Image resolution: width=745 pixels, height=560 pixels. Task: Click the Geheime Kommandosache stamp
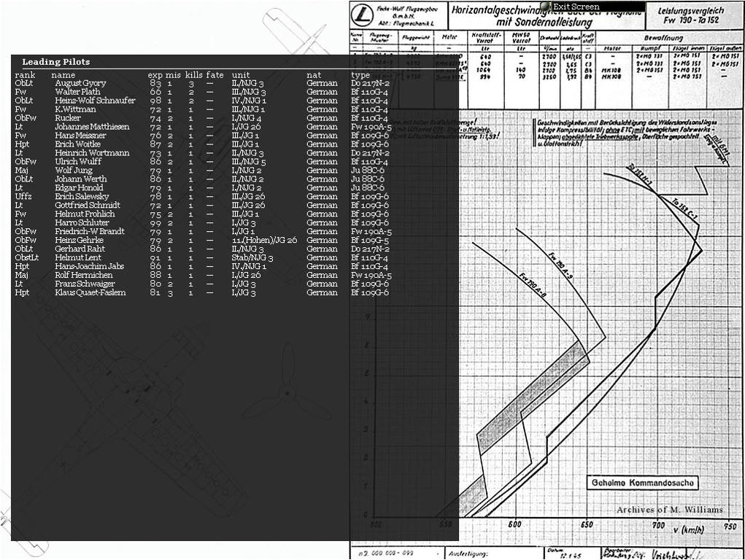click(643, 483)
